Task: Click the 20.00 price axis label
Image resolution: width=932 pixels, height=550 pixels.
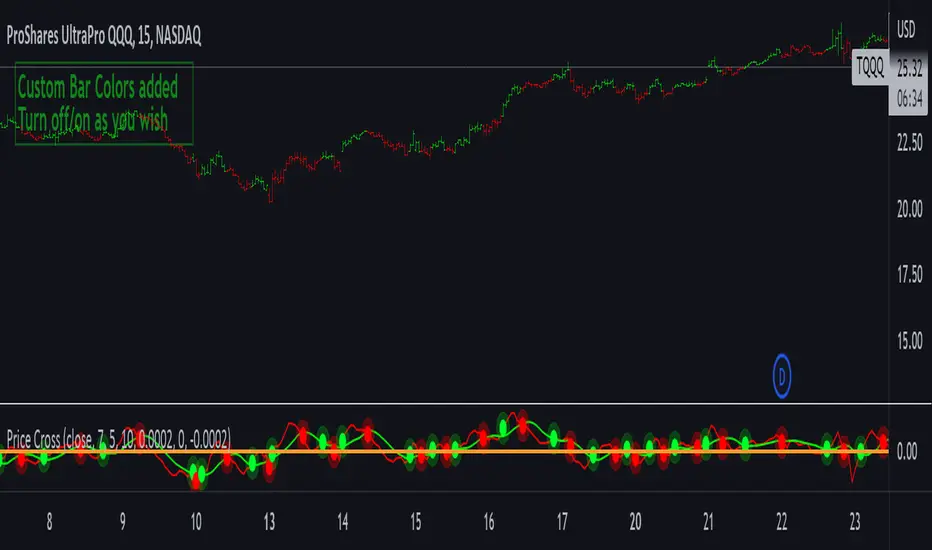Action: point(909,209)
